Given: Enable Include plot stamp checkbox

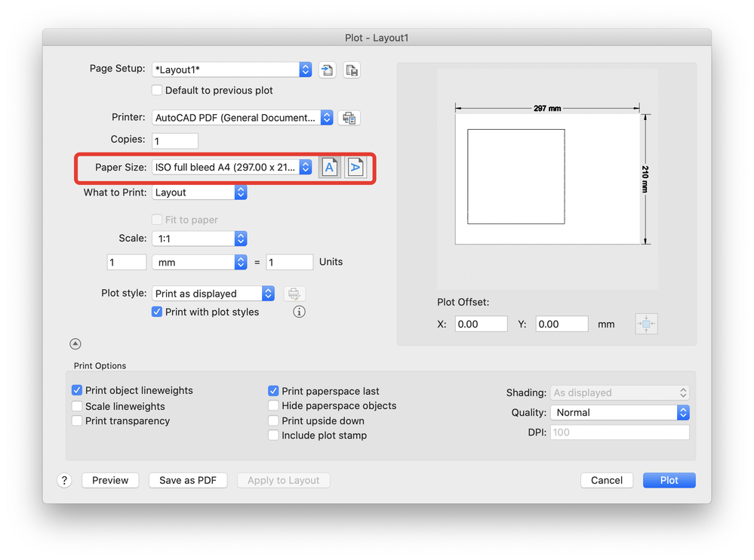Looking at the screenshot, I should pos(274,435).
